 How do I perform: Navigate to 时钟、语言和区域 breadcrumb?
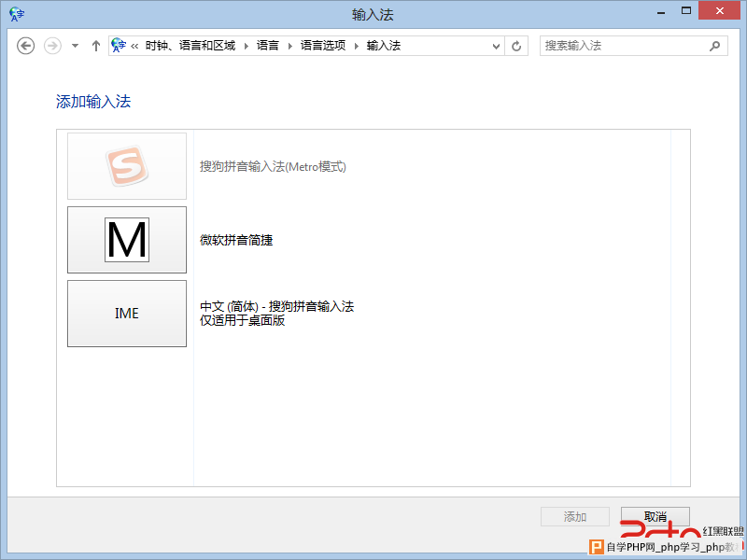pos(190,45)
